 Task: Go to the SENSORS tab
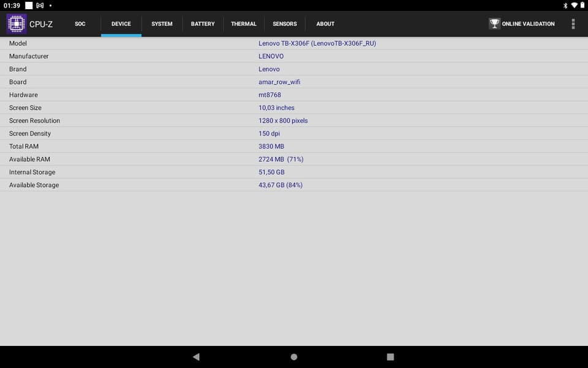pos(285,24)
